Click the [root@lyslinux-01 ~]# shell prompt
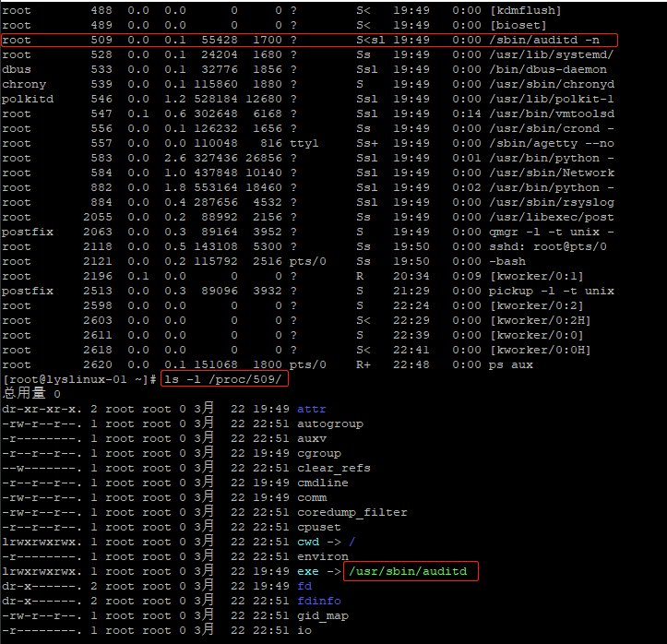The width and height of the screenshot is (667, 644). 79,379
